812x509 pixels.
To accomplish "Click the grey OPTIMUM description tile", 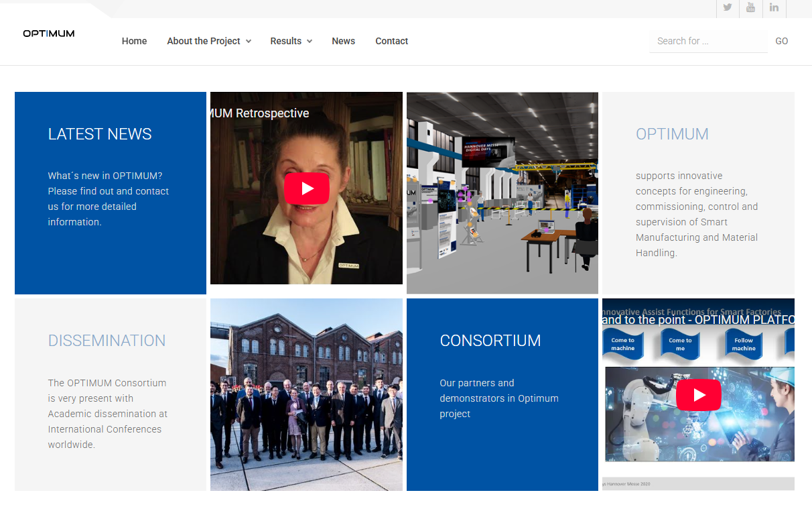I will tap(698, 193).
